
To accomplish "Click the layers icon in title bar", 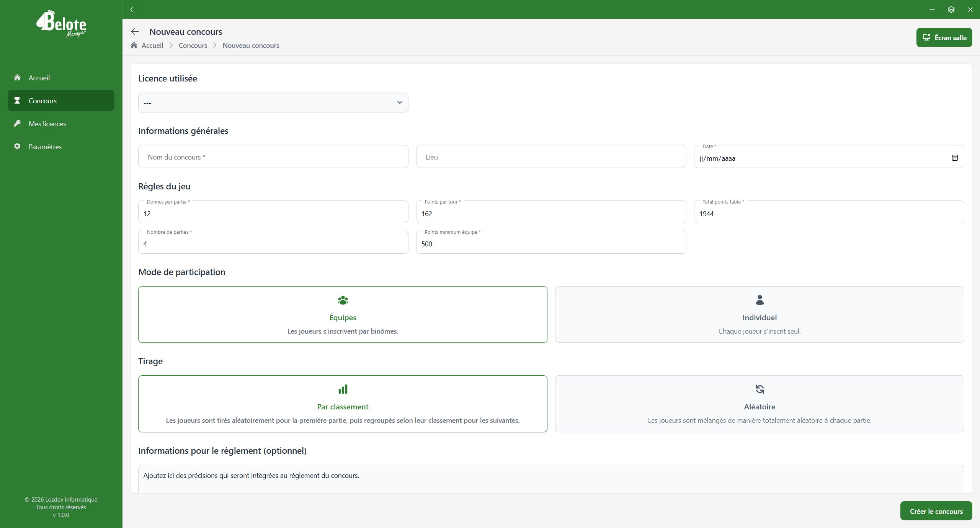I will pos(951,10).
